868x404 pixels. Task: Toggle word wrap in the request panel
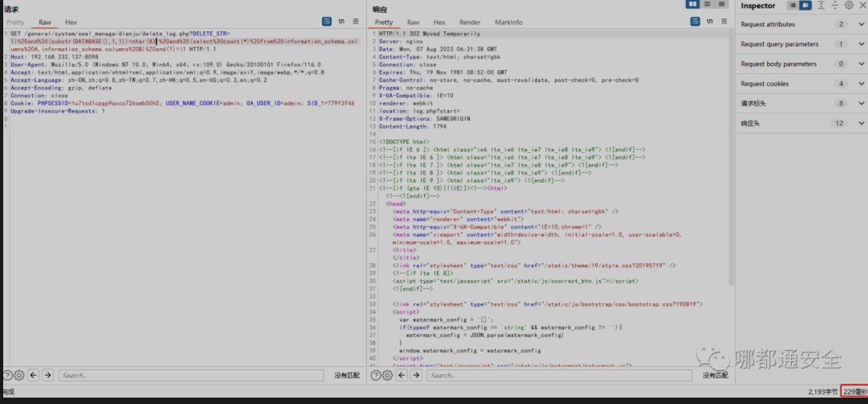tap(327, 22)
